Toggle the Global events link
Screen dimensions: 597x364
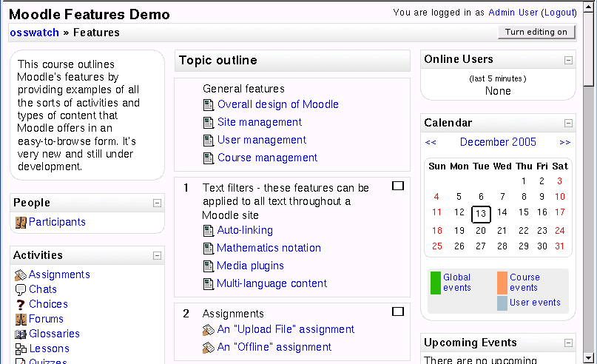coord(457,283)
